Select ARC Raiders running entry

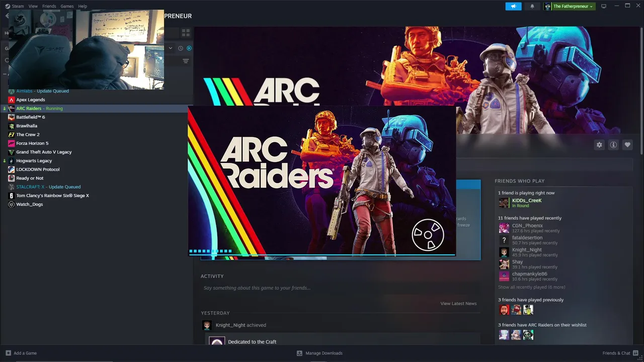tap(97, 108)
